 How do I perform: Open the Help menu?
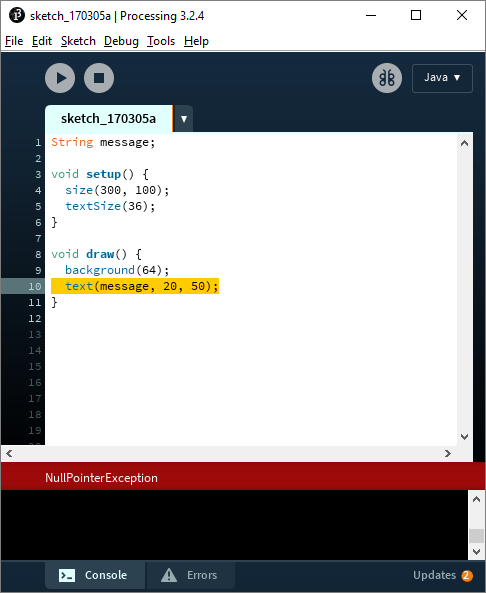[x=196, y=41]
